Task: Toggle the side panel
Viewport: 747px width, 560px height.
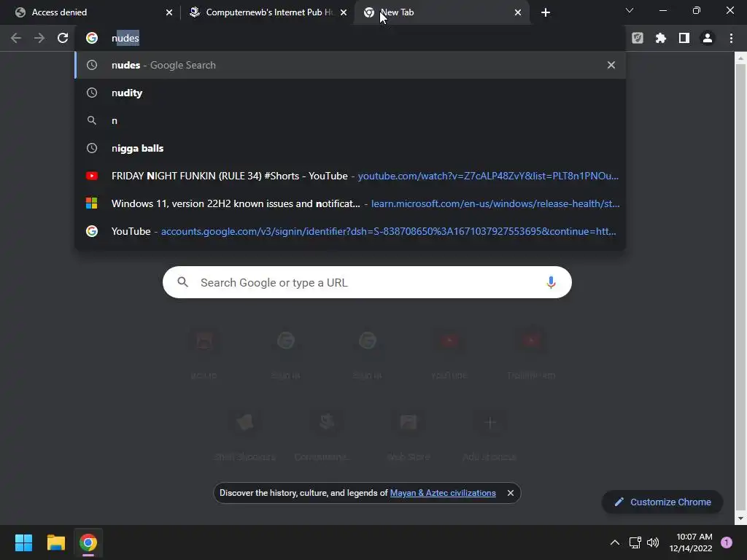Action: pyautogui.click(x=684, y=38)
